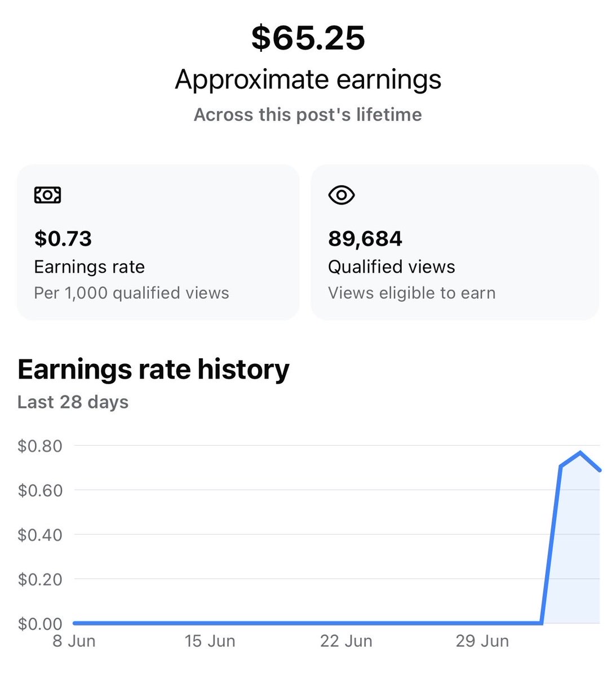Tap the $0.80 y-axis label
Viewport: 616px width, 676px height.
tap(40, 446)
